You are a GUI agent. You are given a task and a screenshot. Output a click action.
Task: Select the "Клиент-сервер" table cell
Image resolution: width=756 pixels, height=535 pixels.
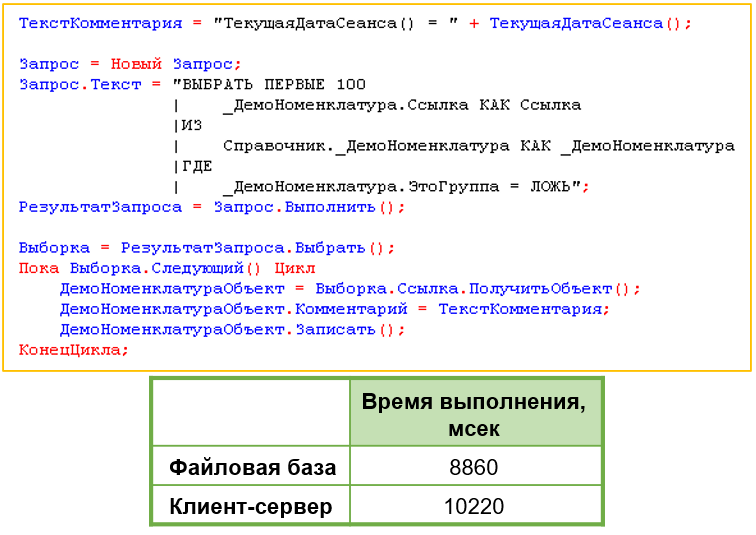252,506
